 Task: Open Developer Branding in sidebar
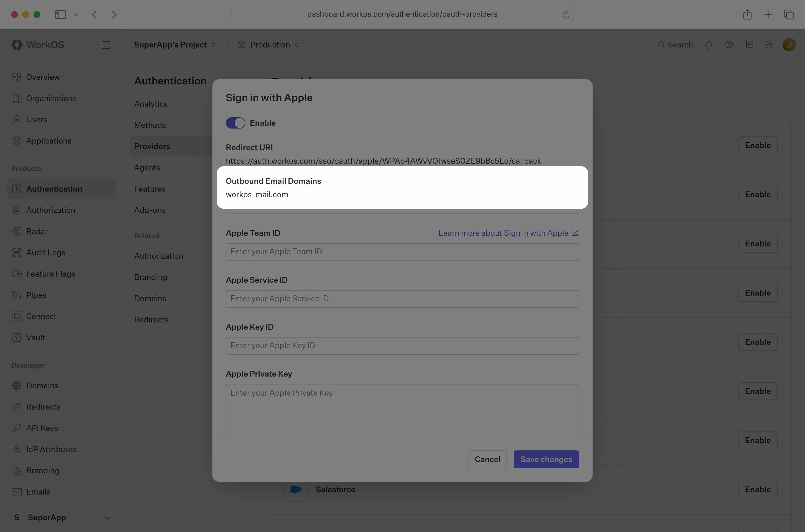pos(61,471)
